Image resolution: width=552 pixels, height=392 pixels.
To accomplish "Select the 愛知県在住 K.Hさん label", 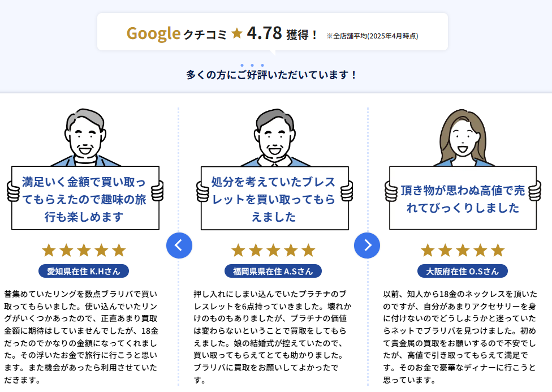I will point(84,271).
